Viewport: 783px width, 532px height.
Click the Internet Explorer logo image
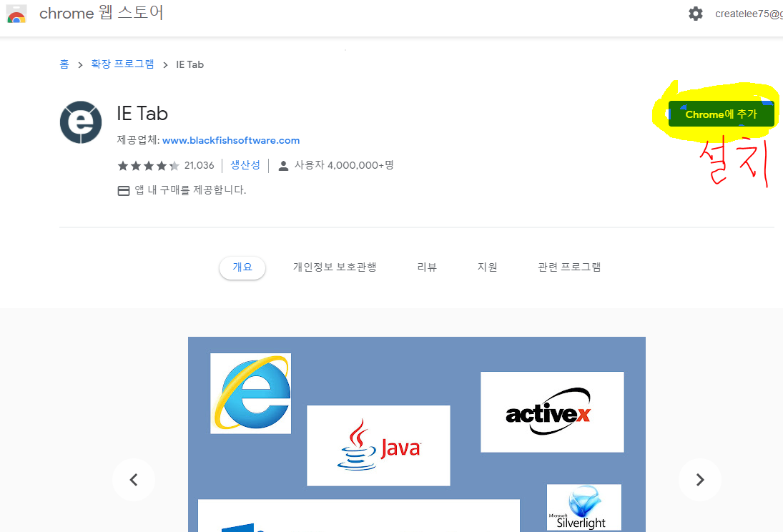251,393
